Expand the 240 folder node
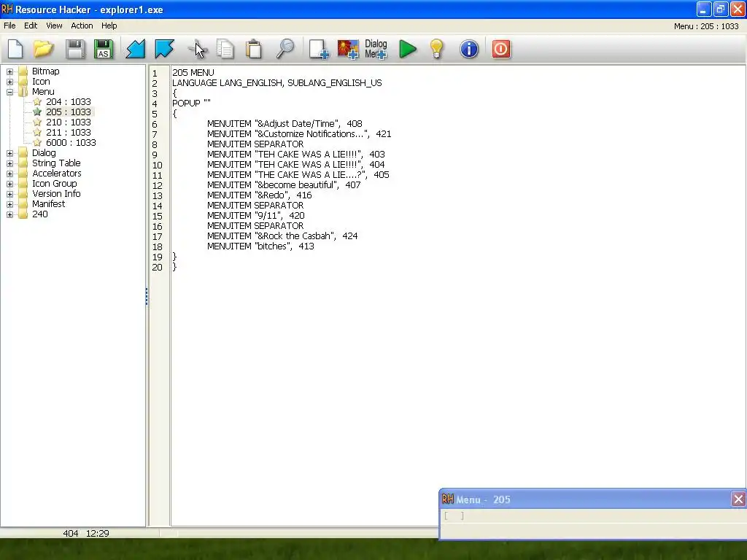The image size is (747, 560). pos(9,215)
